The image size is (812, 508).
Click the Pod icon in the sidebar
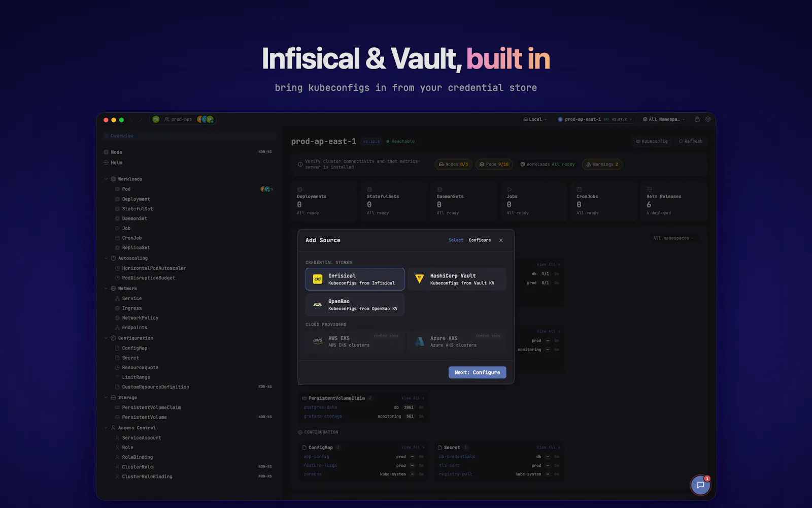(117, 189)
